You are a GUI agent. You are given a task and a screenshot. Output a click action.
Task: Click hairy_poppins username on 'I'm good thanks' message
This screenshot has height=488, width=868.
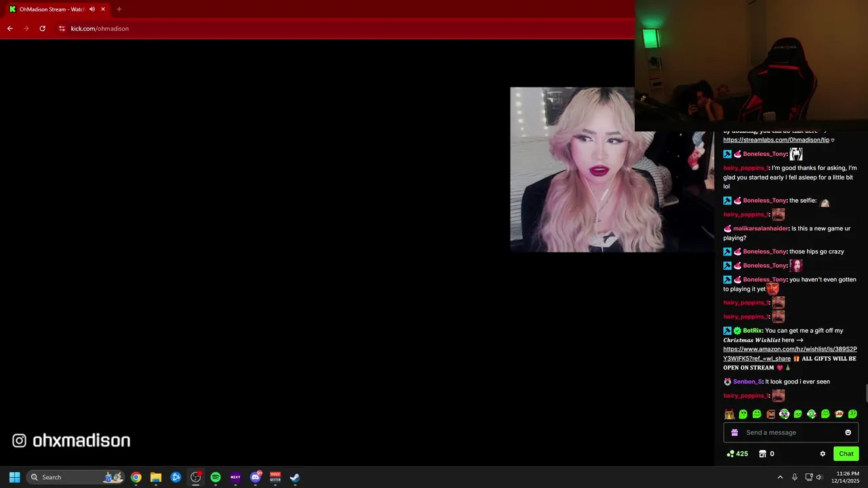click(746, 168)
